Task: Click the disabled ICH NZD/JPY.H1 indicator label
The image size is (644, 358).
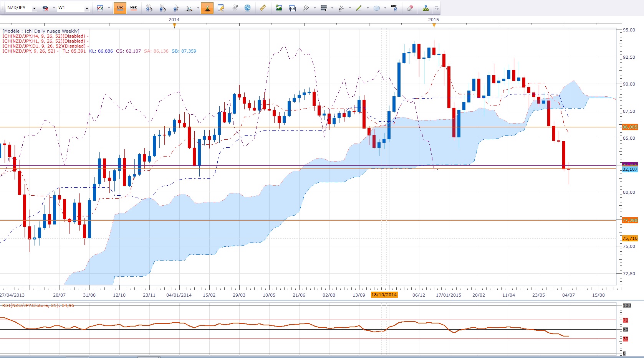Action: [45, 41]
